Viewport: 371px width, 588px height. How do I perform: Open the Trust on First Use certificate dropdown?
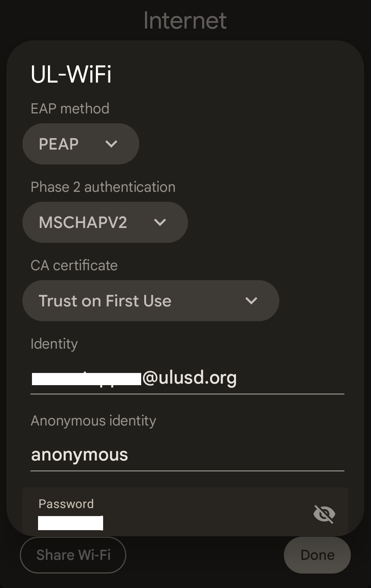click(151, 301)
